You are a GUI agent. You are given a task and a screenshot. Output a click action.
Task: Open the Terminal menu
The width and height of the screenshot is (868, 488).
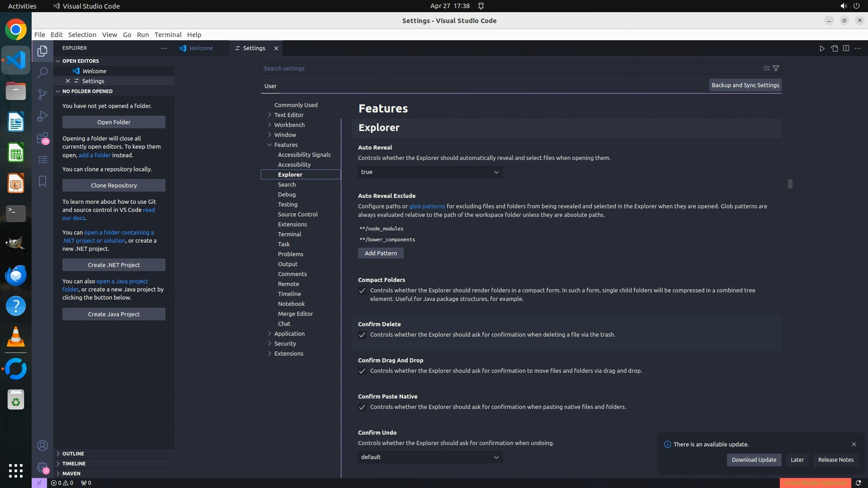tap(168, 35)
